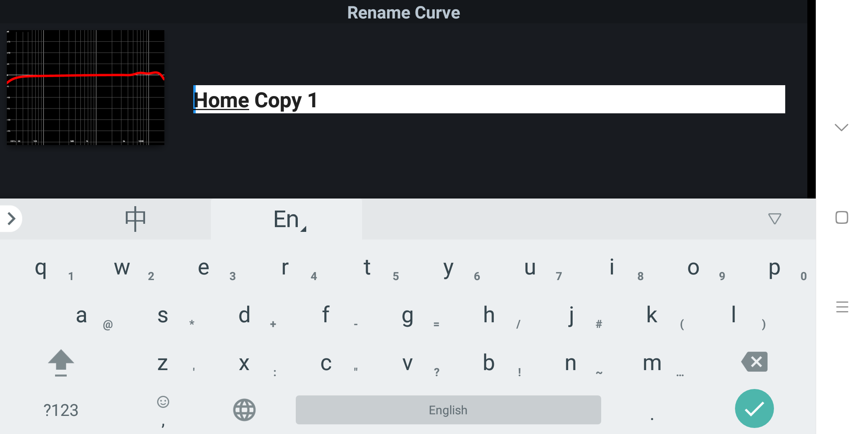Open the globe language switch key
868x434 pixels.
244,410
